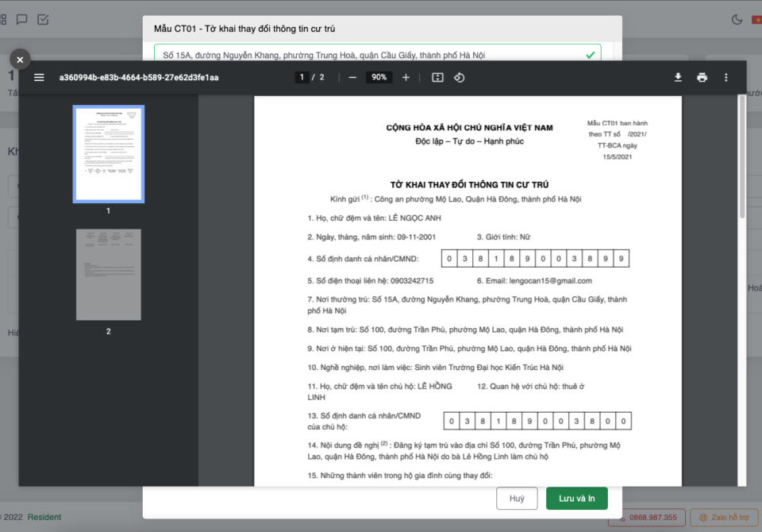Click the Lưu và In button

[x=576, y=499]
